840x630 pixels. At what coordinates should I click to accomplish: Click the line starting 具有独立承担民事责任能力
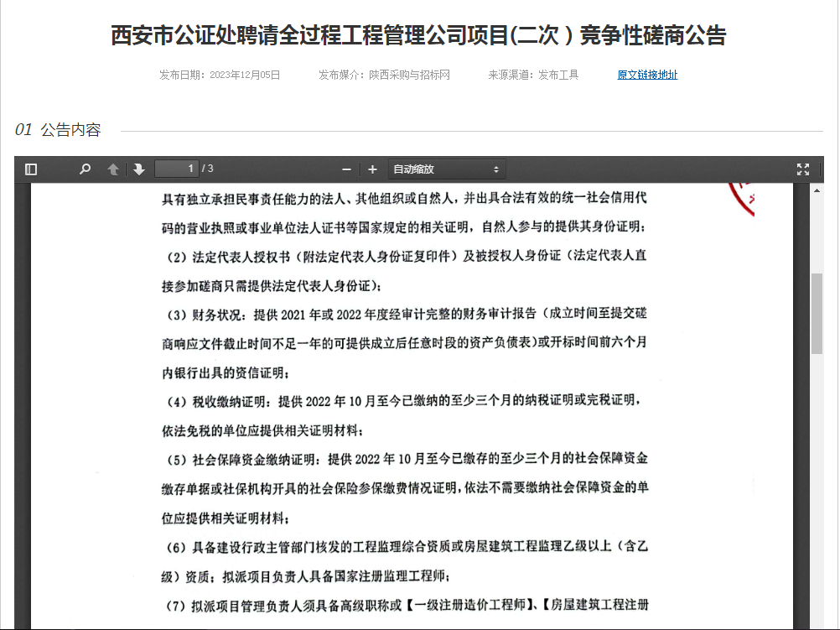[x=404, y=198]
